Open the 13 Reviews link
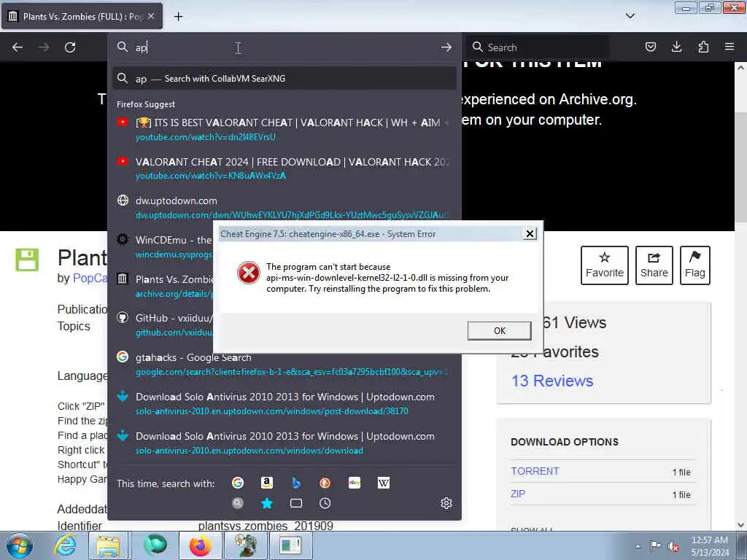This screenshot has width=747, height=560. [552, 381]
